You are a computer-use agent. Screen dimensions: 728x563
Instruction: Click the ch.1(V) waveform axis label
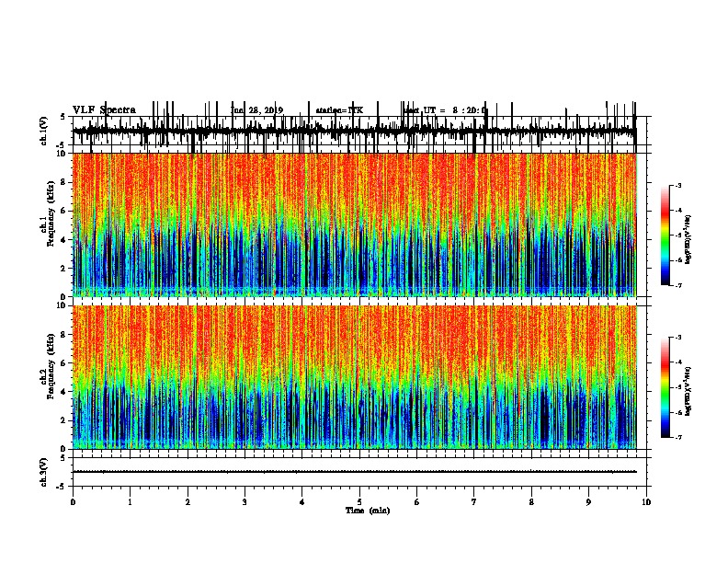[43, 131]
